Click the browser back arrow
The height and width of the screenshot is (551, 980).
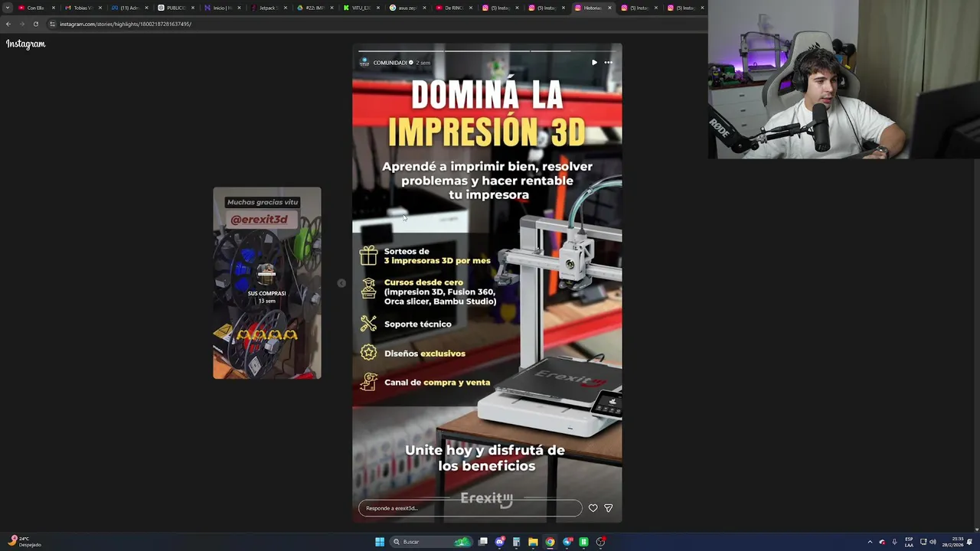coord(8,24)
